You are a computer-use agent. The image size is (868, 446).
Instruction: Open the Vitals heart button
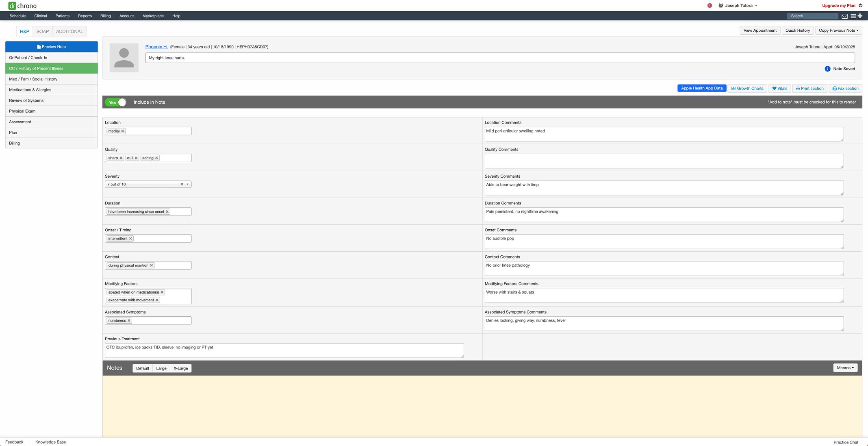779,89
